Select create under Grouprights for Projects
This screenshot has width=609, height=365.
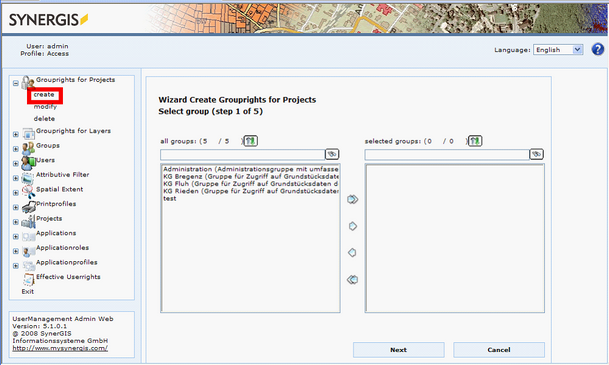[x=44, y=95]
